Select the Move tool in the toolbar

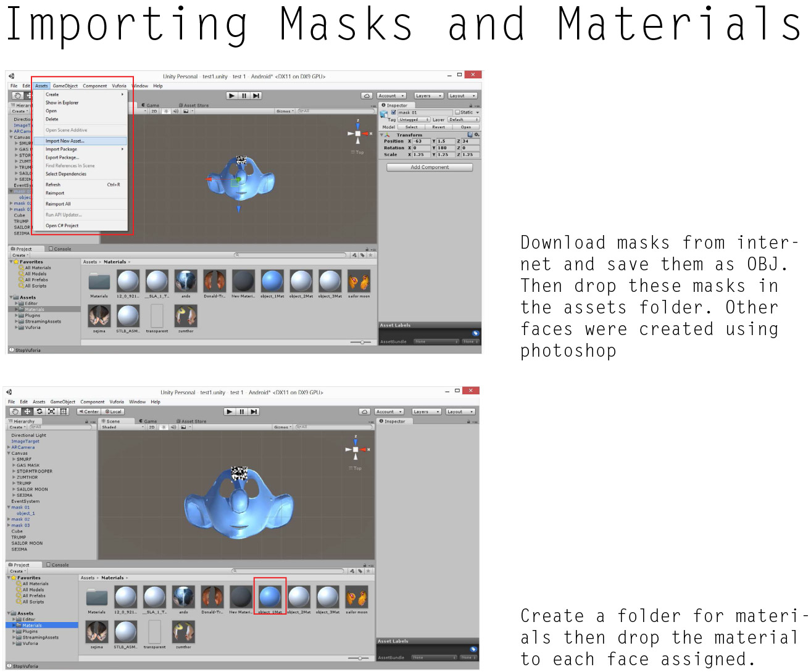[27, 412]
